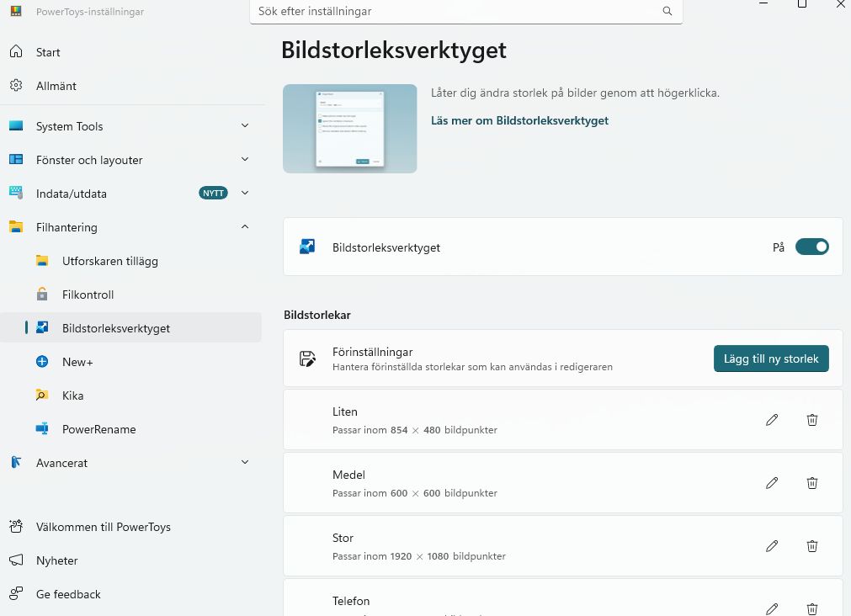Click the Indata/utdata keyboard icon
The image size is (851, 616).
pyautogui.click(x=16, y=193)
